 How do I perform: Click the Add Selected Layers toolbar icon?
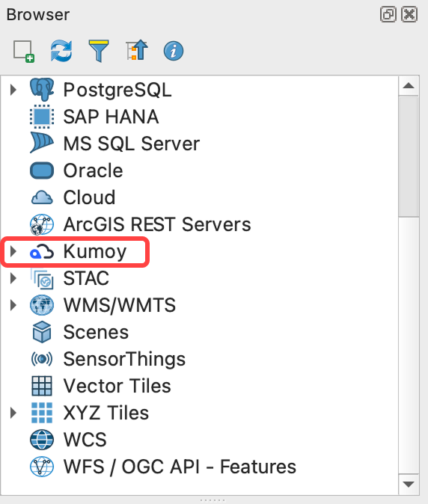pyautogui.click(x=24, y=51)
